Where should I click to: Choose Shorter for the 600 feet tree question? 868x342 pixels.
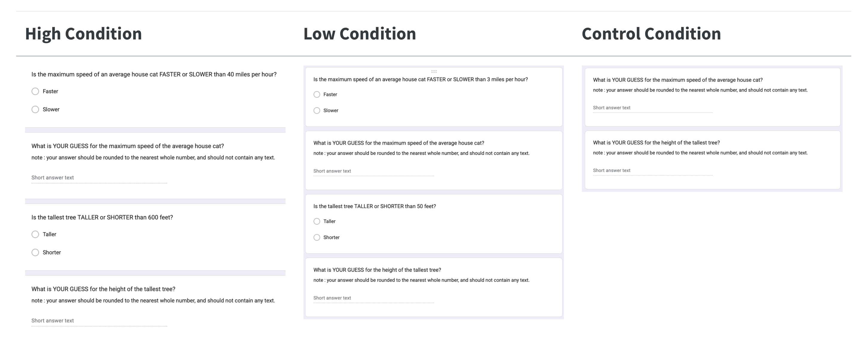[35, 253]
